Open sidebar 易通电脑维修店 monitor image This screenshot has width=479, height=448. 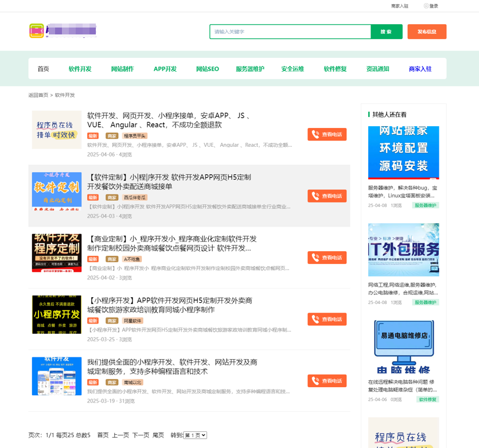[x=403, y=347]
